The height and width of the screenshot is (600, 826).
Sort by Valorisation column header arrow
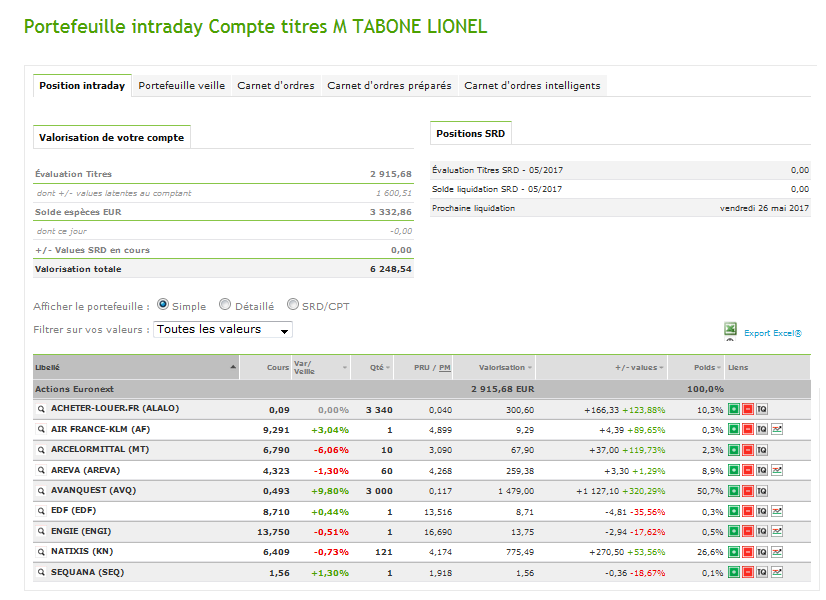(531, 368)
